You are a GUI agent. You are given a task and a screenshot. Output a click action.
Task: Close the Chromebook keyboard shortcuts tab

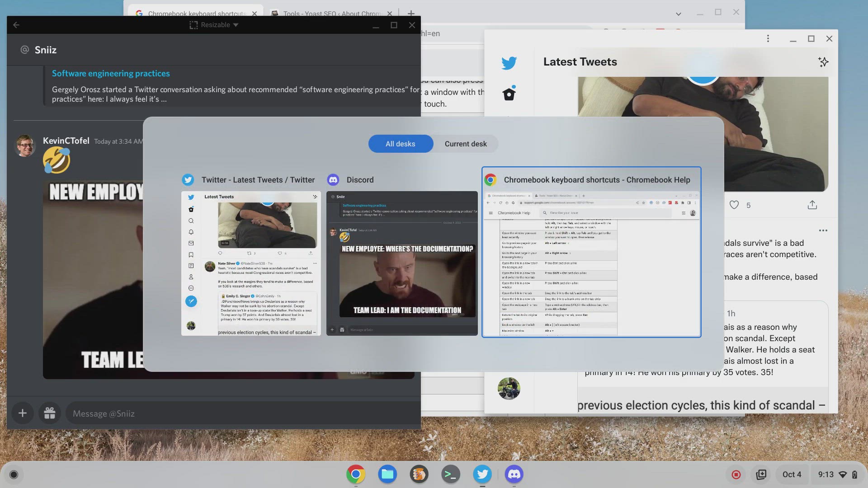point(255,14)
